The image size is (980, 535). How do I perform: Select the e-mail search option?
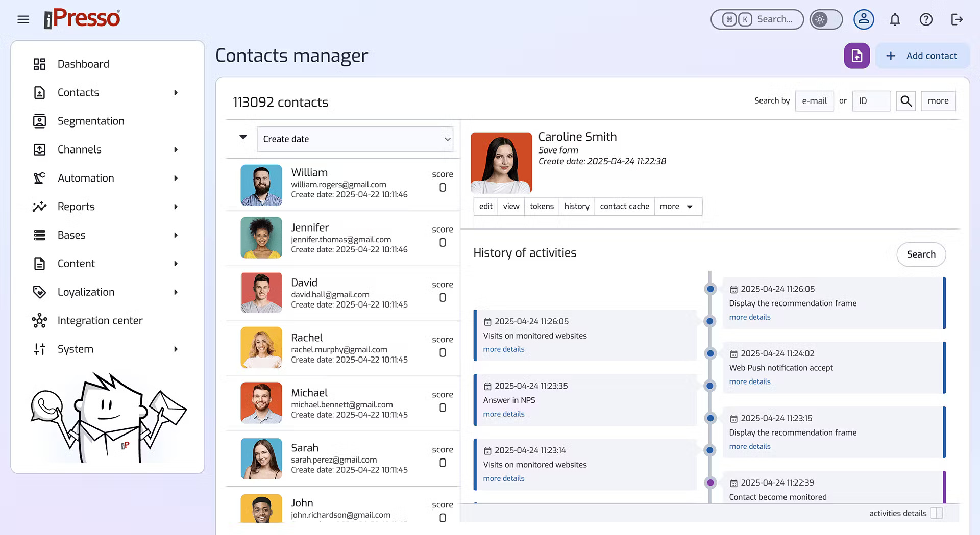[x=814, y=101]
